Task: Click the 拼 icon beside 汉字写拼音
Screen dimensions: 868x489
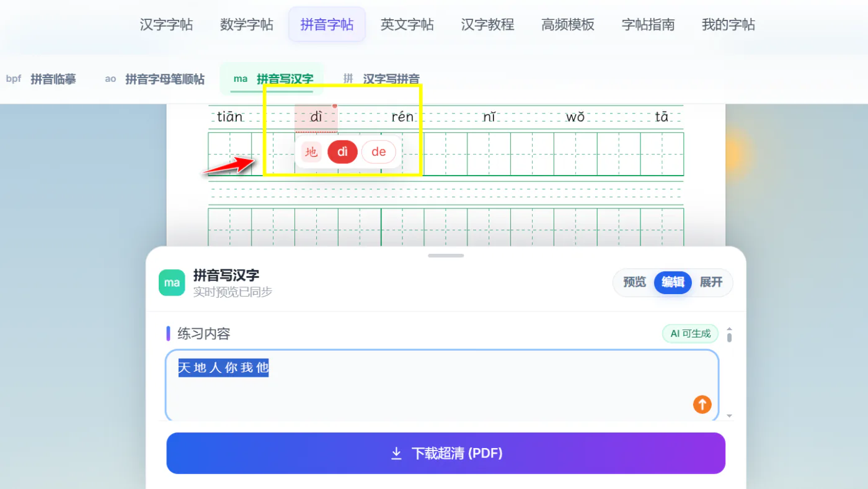Action: click(348, 78)
